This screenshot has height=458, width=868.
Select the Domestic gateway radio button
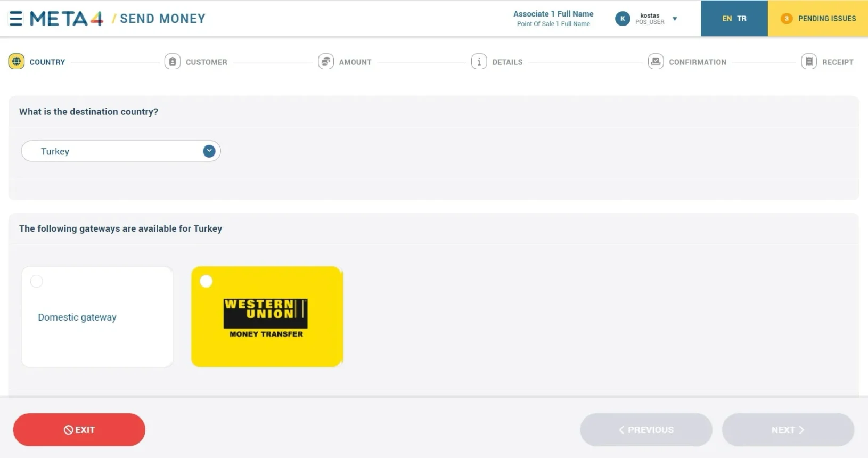tap(37, 281)
